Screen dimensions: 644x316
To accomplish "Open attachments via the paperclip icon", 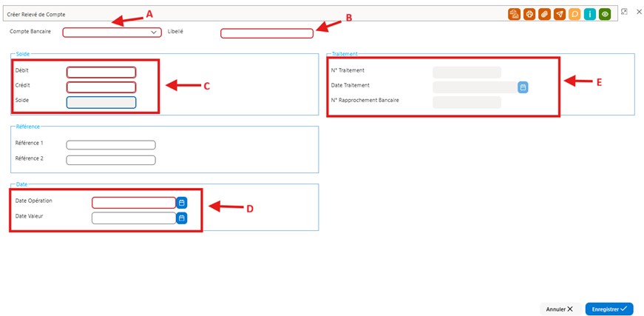I will [x=544, y=14].
